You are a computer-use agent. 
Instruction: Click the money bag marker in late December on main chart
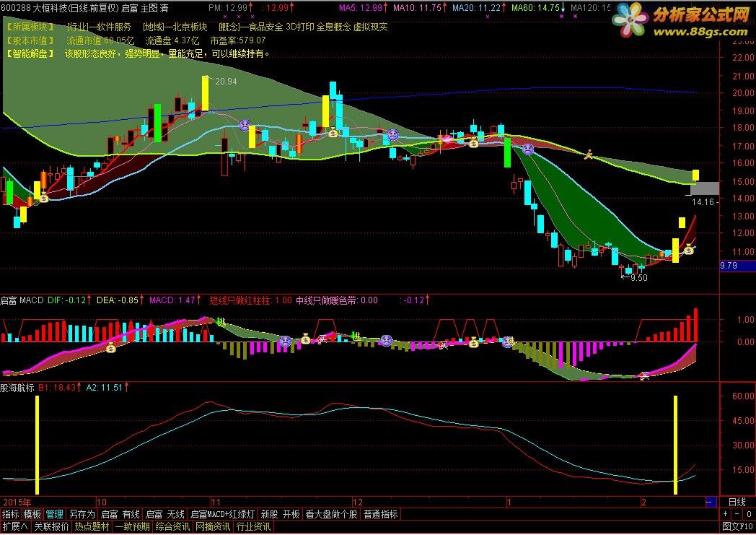474,142
